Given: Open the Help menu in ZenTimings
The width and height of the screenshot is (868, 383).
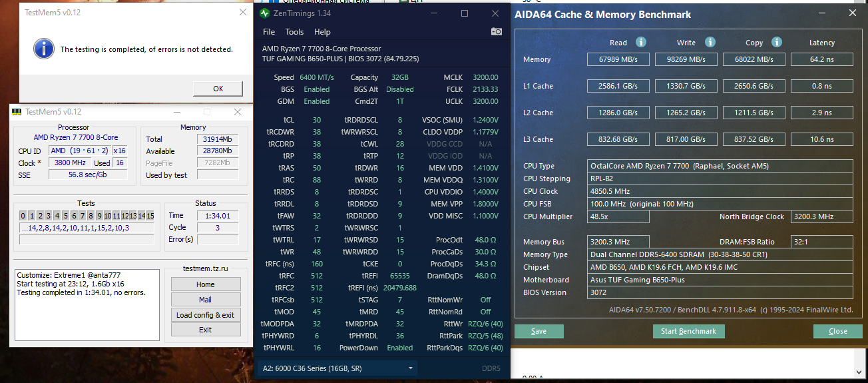Looking at the screenshot, I should click(322, 31).
